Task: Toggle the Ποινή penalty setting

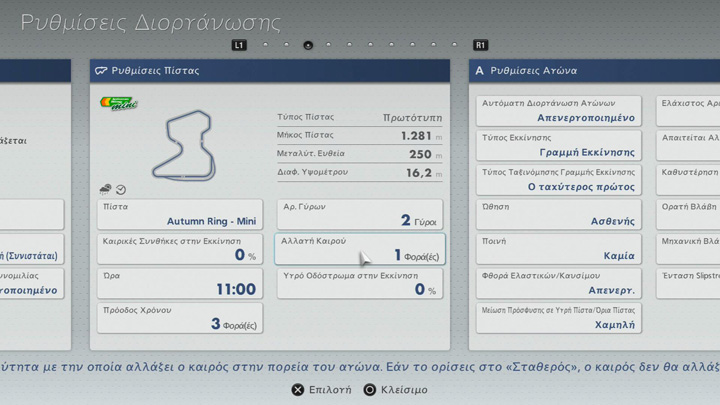Action: click(x=558, y=248)
